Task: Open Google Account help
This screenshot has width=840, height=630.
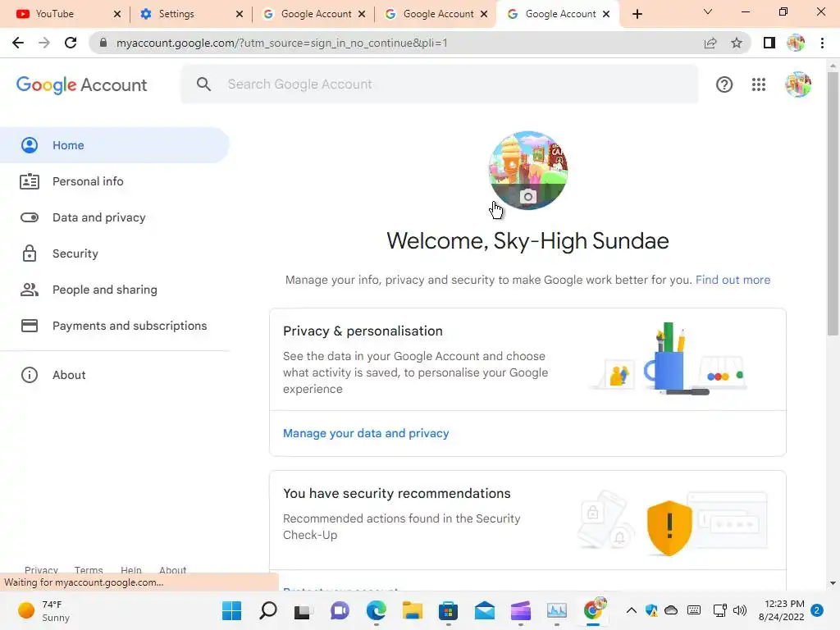Action: 724,84
